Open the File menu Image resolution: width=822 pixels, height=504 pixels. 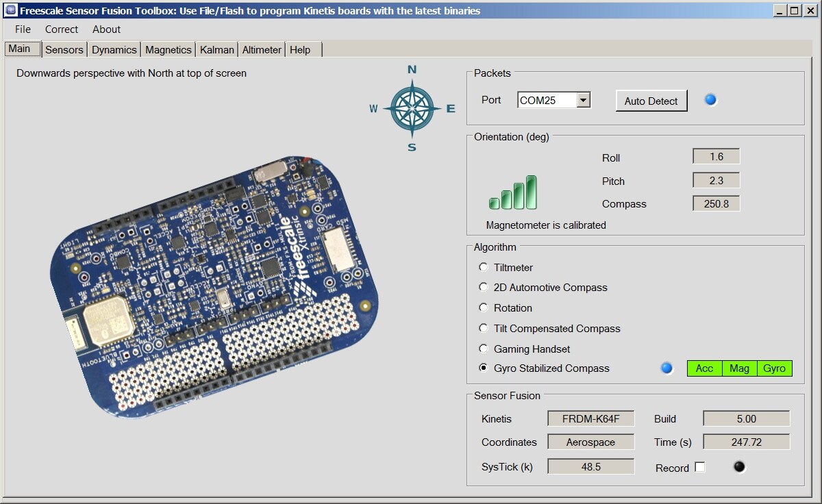point(23,29)
